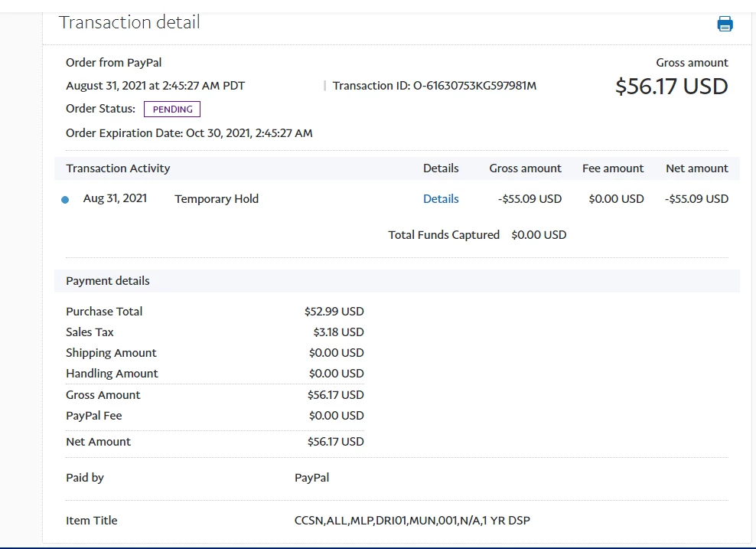Click the Fee amount column header
Image resolution: width=756 pixels, height=549 pixels.
[613, 168]
